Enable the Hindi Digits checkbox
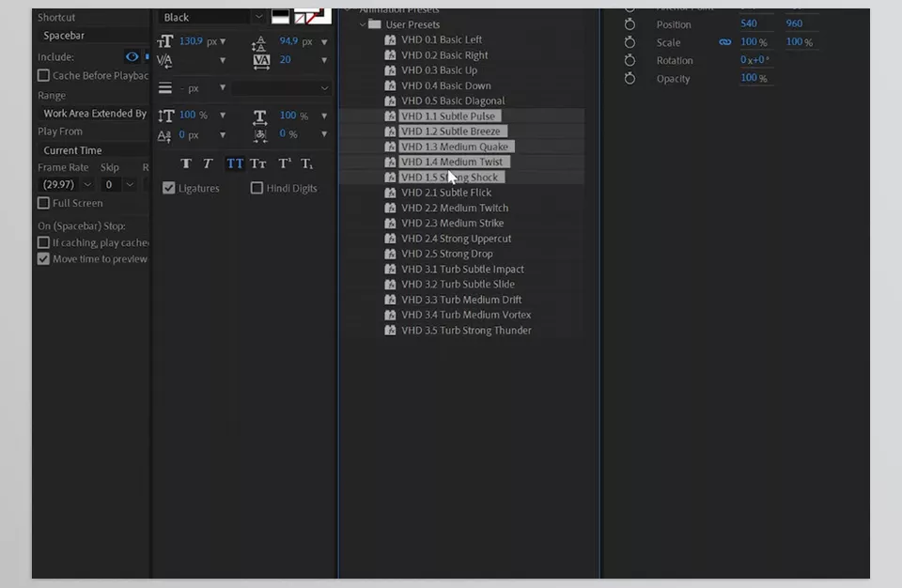This screenshot has height=588, width=902. tap(257, 188)
